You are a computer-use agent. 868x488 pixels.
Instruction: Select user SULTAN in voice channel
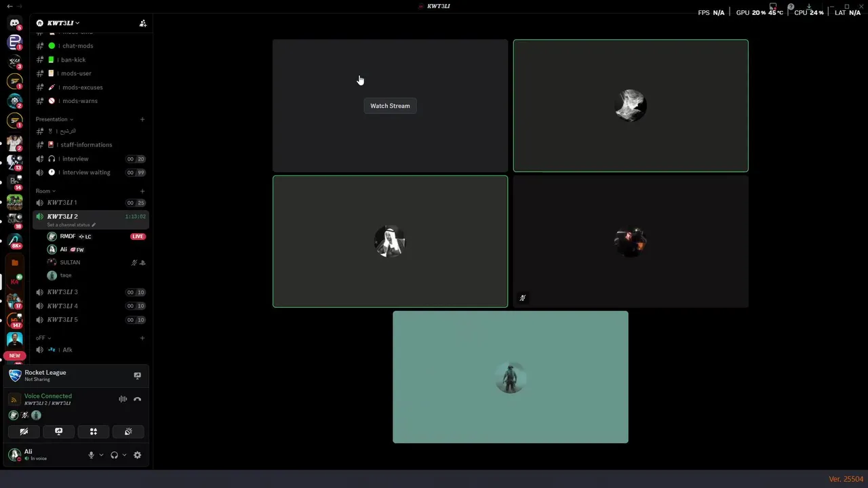pos(96,262)
